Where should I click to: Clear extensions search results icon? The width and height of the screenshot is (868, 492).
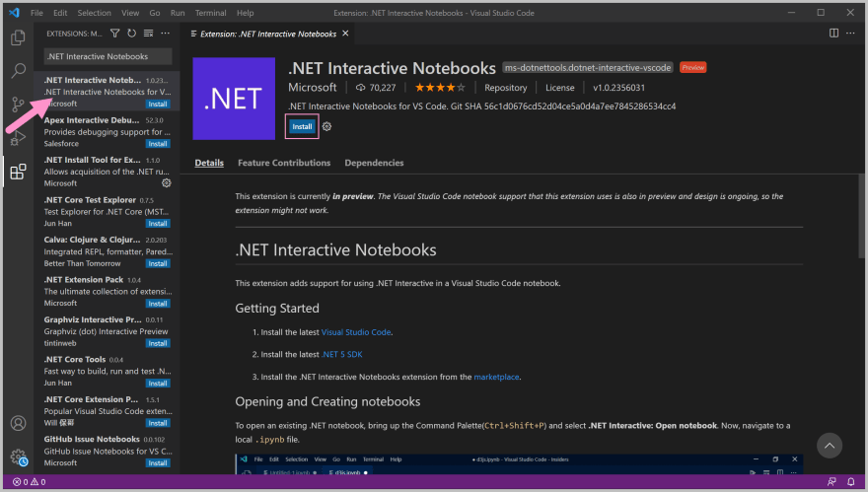(x=148, y=34)
